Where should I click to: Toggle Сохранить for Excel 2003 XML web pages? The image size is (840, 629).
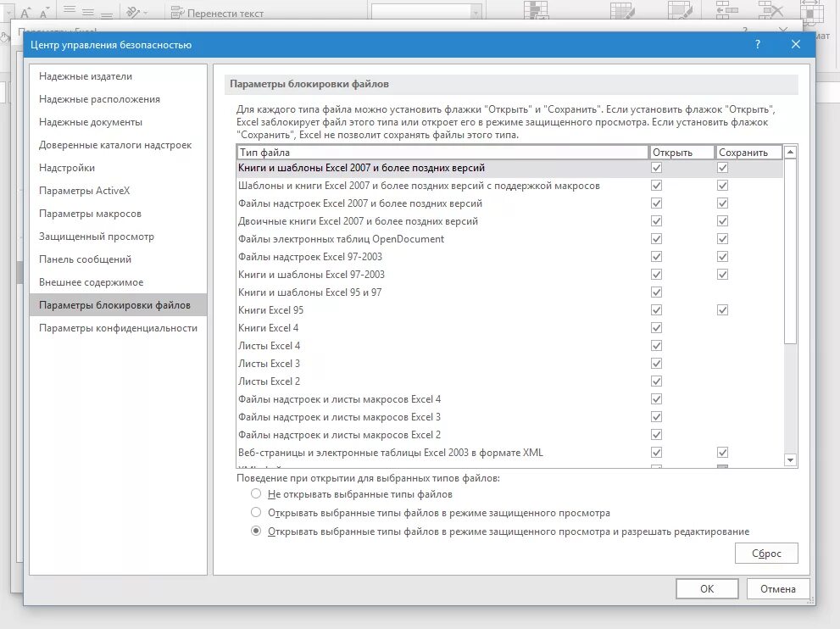point(723,452)
